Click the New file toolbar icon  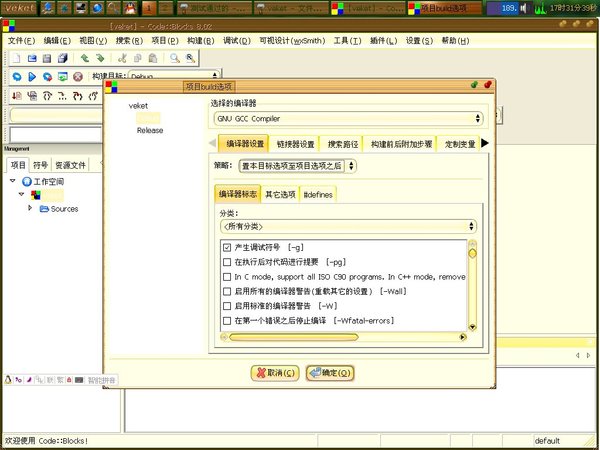click(17, 59)
